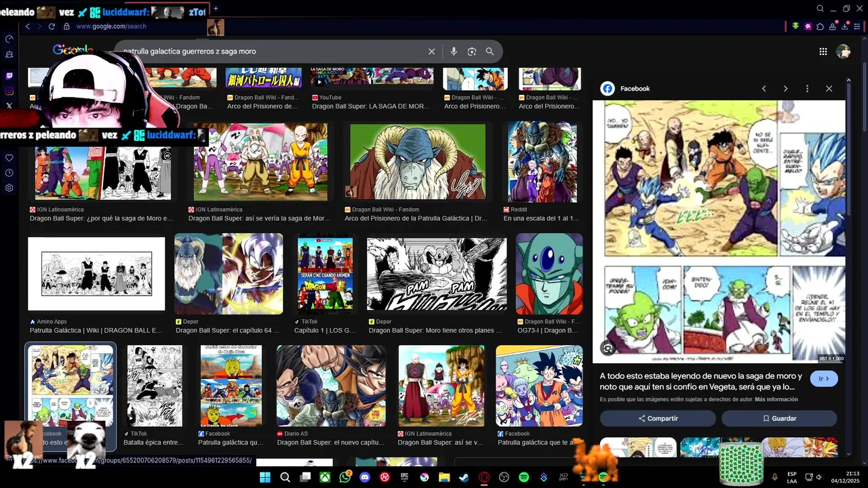868x488 pixels.
Task: Open the browser tab search magnifier
Action: tap(820, 9)
